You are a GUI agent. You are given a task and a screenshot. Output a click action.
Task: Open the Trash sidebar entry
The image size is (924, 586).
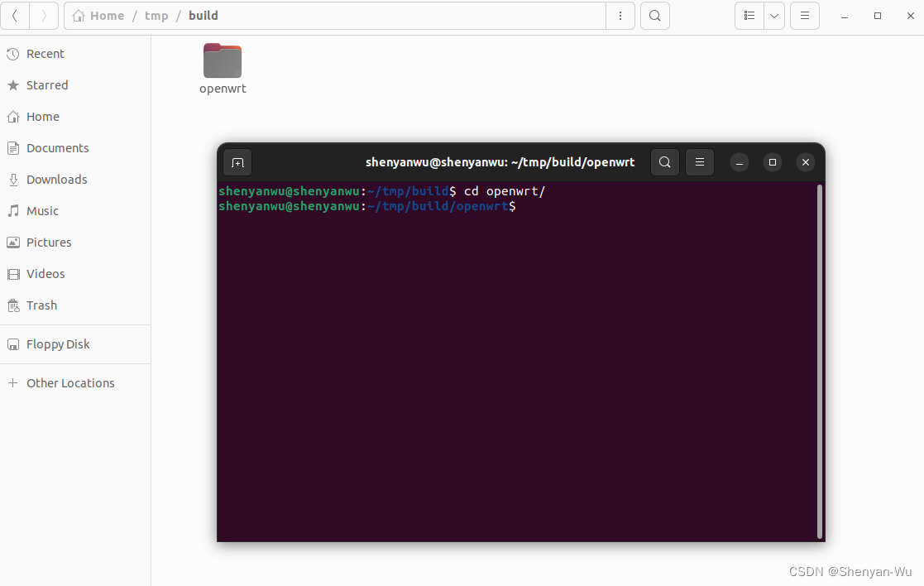(x=41, y=305)
